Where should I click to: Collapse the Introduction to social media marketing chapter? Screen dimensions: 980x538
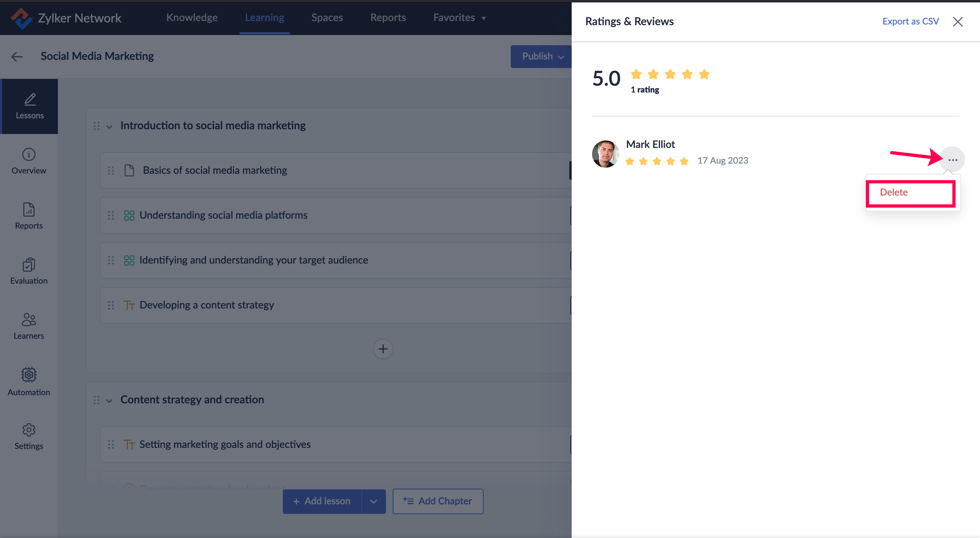click(x=109, y=126)
